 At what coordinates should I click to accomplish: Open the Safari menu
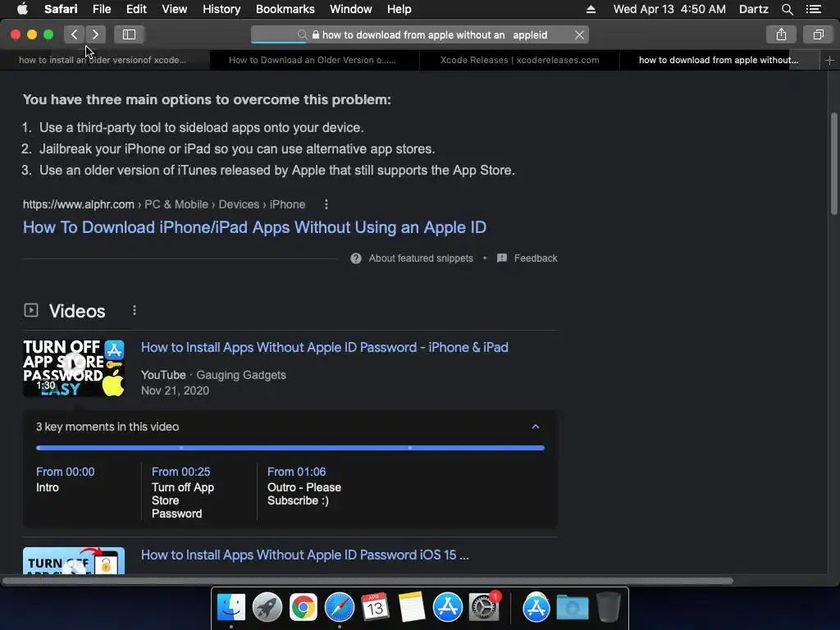(61, 9)
